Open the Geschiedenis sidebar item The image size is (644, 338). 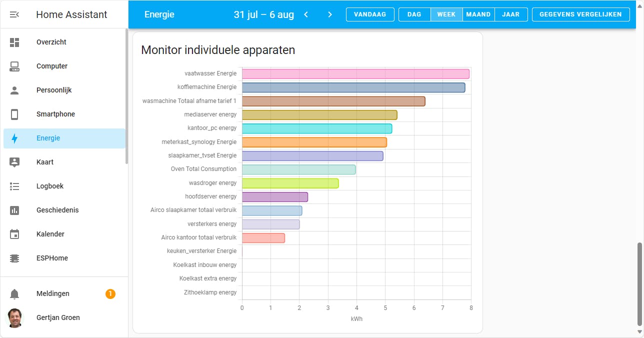(x=64, y=210)
